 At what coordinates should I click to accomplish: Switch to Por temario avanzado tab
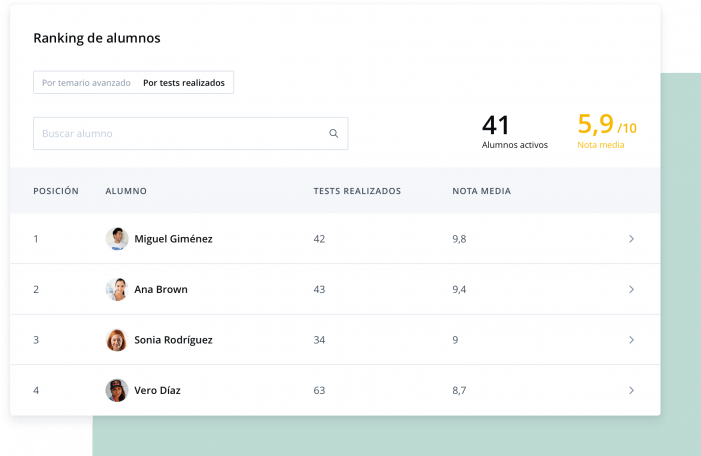click(86, 83)
